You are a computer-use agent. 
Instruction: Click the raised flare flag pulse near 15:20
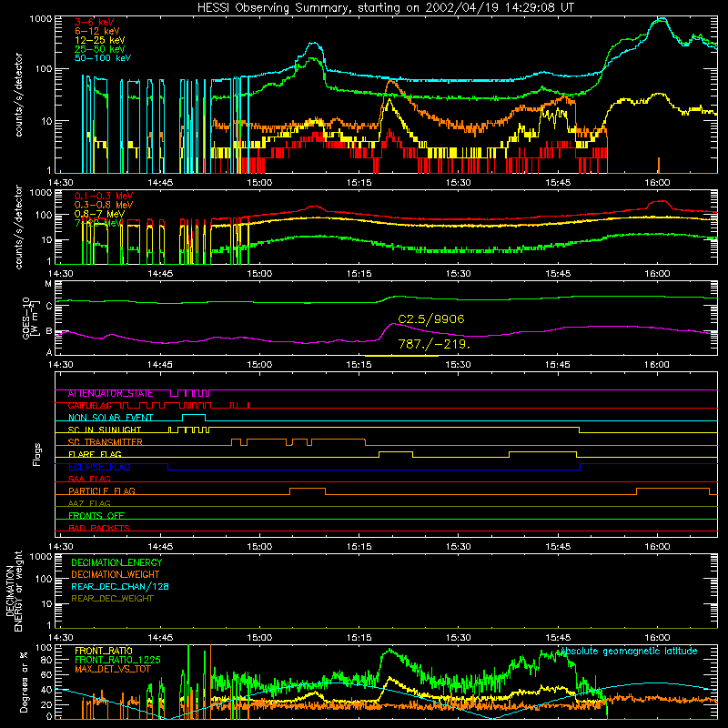pos(396,454)
